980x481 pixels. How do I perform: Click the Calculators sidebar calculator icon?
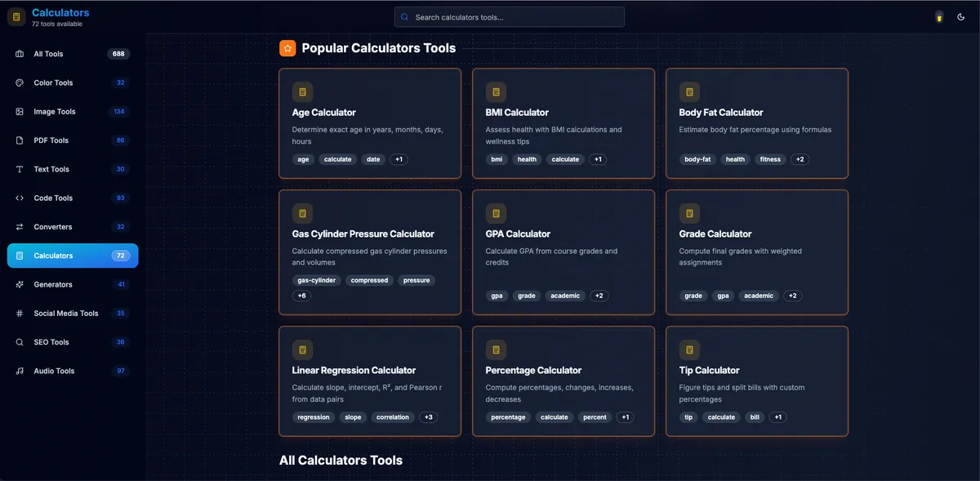click(20, 256)
